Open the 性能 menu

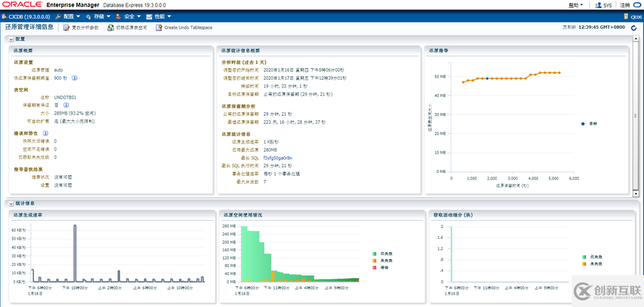point(159,17)
